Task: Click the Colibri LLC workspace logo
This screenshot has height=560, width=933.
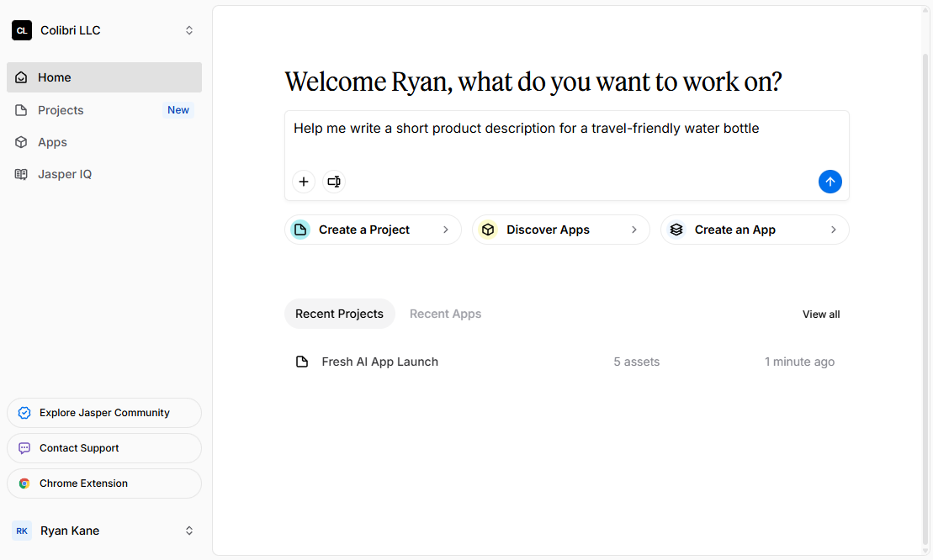Action: click(22, 30)
